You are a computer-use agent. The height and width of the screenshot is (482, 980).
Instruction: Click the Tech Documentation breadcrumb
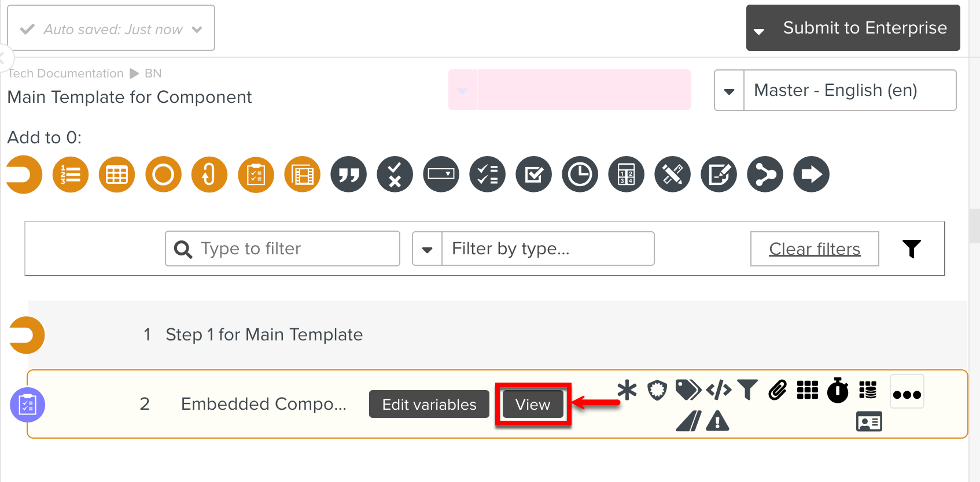[65, 73]
